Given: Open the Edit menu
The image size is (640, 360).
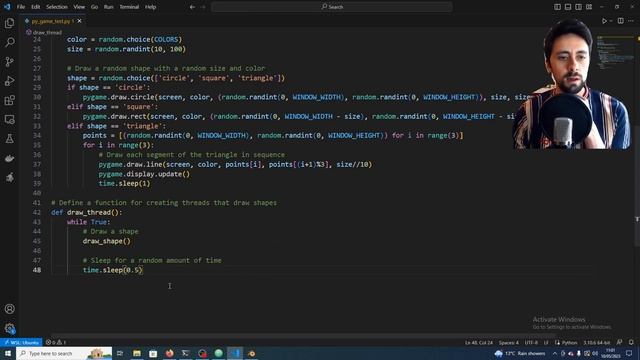Looking at the screenshot, I should [x=36, y=7].
